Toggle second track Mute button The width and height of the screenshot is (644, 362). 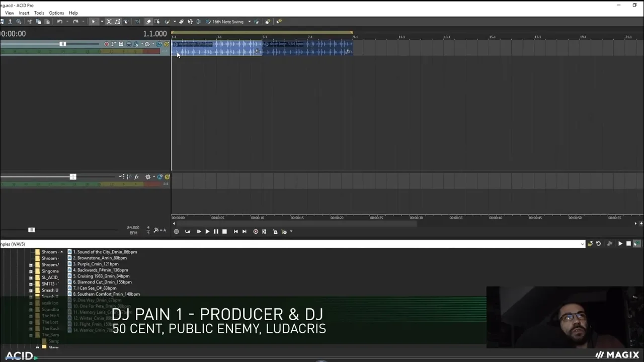click(160, 176)
